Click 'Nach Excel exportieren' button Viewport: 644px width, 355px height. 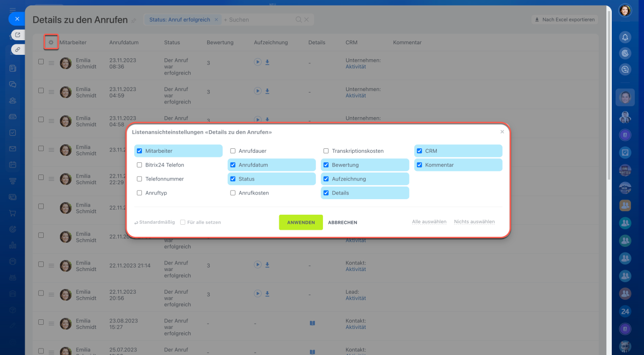pyautogui.click(x=565, y=20)
